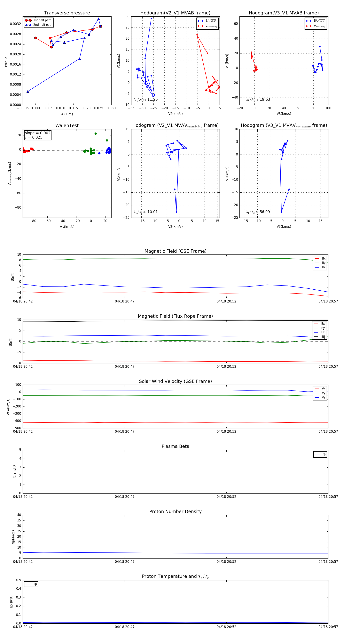The width and height of the screenshot is (351, 644).
Task: Click the "Tp(10^6K)" y-axis label
Action: pos(11,602)
